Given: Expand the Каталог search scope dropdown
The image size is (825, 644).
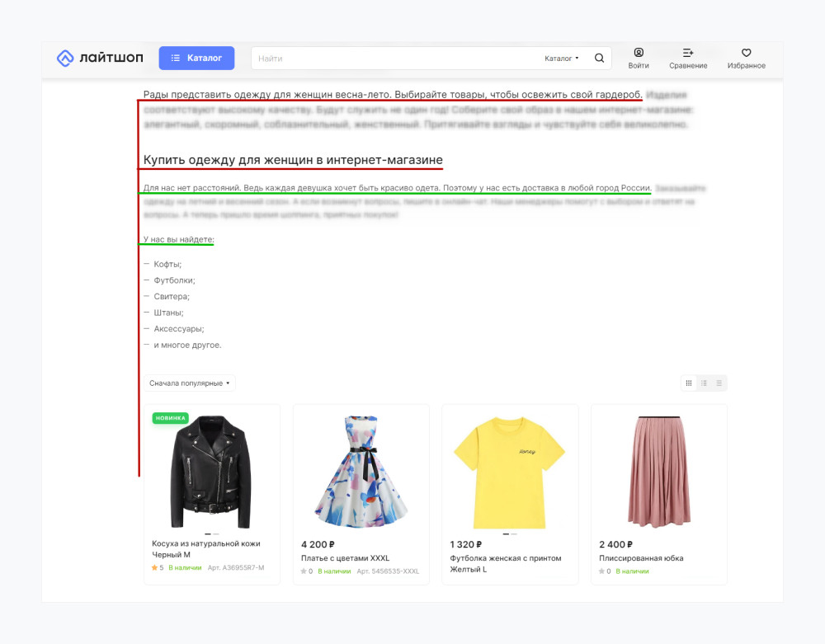Looking at the screenshot, I should [561, 59].
